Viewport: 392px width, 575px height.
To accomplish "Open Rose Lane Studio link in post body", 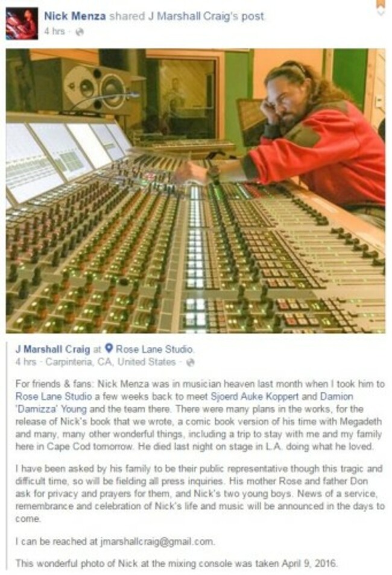I will (54, 396).
